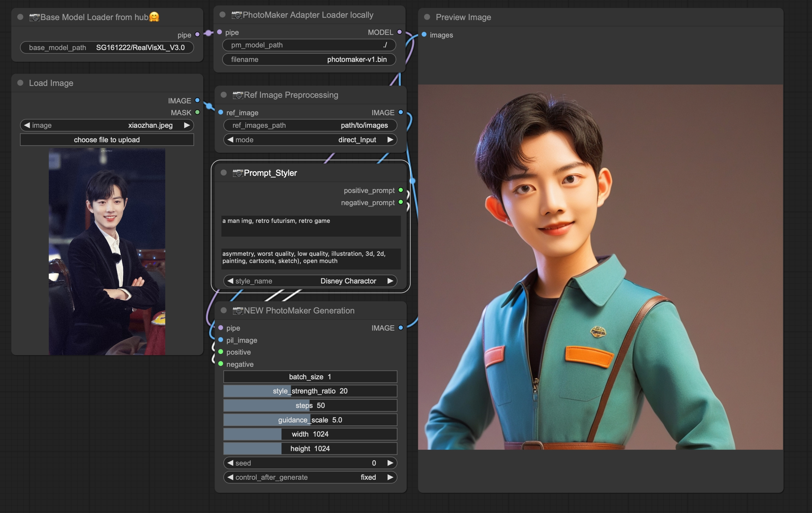The height and width of the screenshot is (513, 812).
Task: Click the camera icon on Base Model Loader node
Action: (35, 17)
